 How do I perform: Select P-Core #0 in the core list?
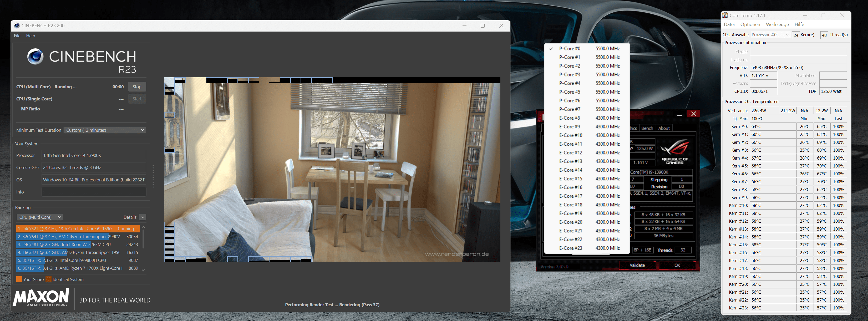point(587,48)
